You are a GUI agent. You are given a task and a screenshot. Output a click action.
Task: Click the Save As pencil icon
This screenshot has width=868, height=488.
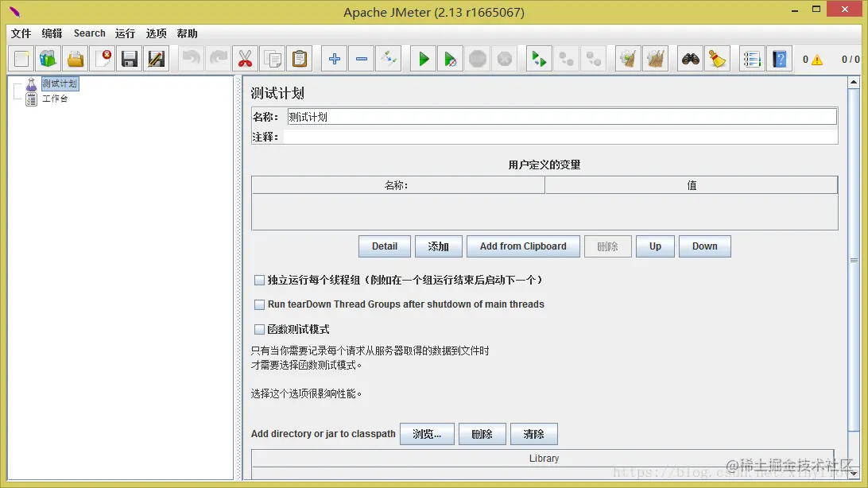coord(157,59)
